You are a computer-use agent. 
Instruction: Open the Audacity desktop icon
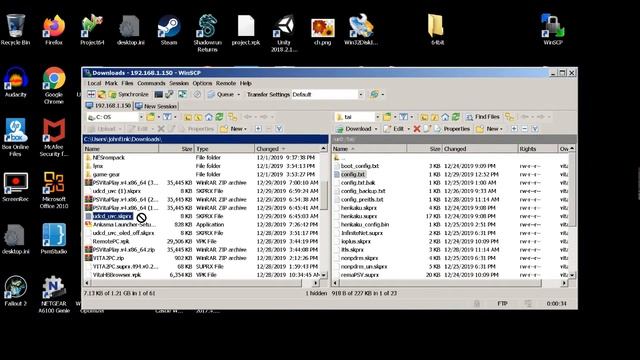coord(16,82)
